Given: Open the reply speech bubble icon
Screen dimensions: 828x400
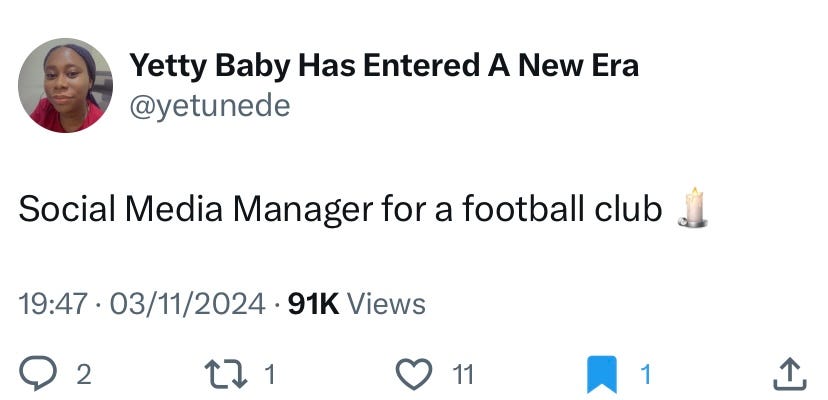Looking at the screenshot, I should click(38, 374).
